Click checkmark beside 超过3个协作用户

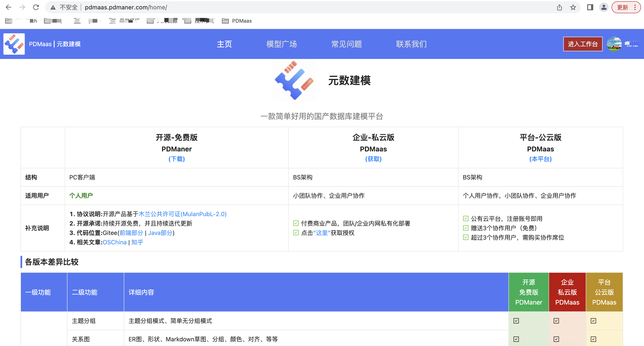[466, 237]
